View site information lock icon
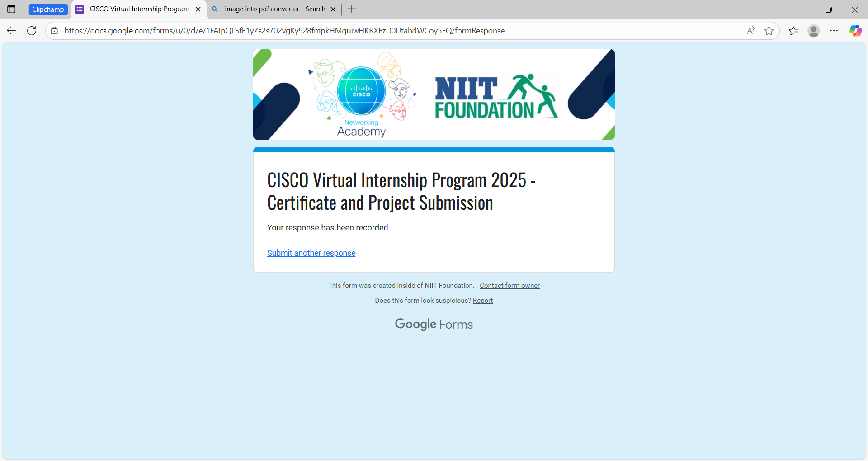The image size is (868, 461). 54,31
